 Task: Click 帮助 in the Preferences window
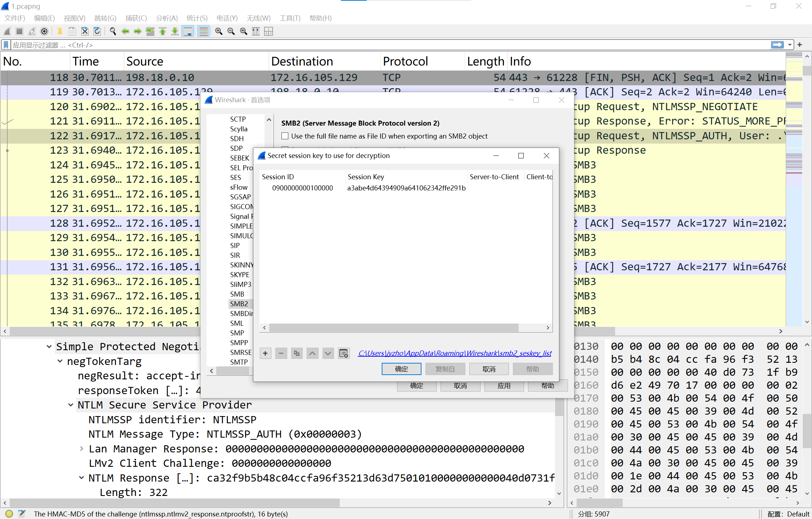547,386
